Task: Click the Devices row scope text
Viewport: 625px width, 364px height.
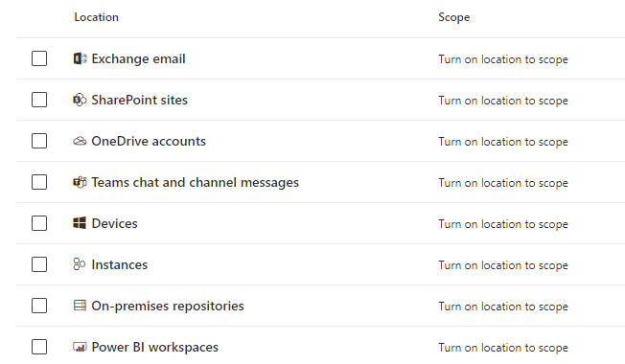Action: pyautogui.click(x=503, y=224)
